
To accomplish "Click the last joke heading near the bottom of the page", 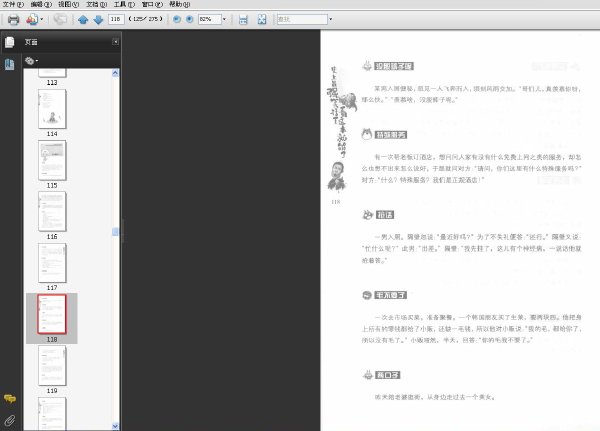I will 388,375.
